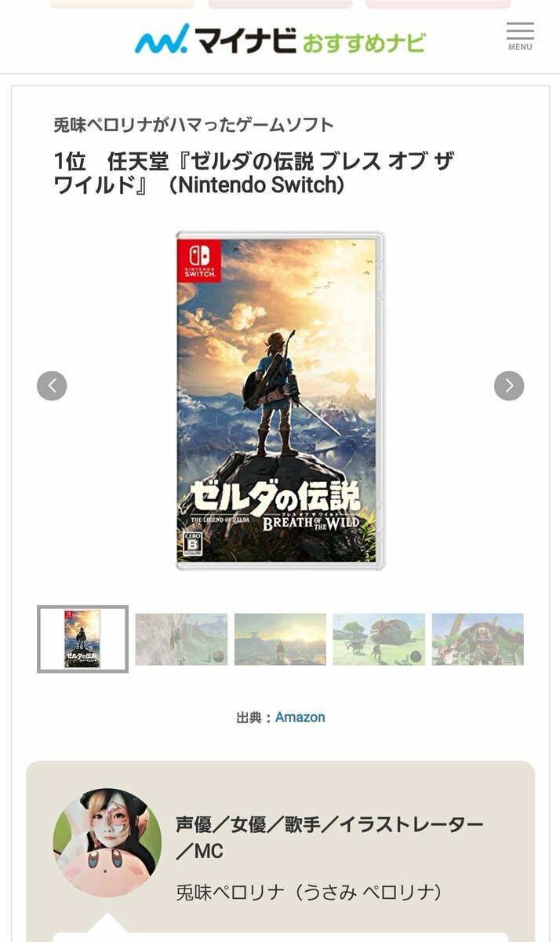Select the cliff-climbing screenshot thumbnail
This screenshot has width=560, height=942.
click(x=181, y=640)
